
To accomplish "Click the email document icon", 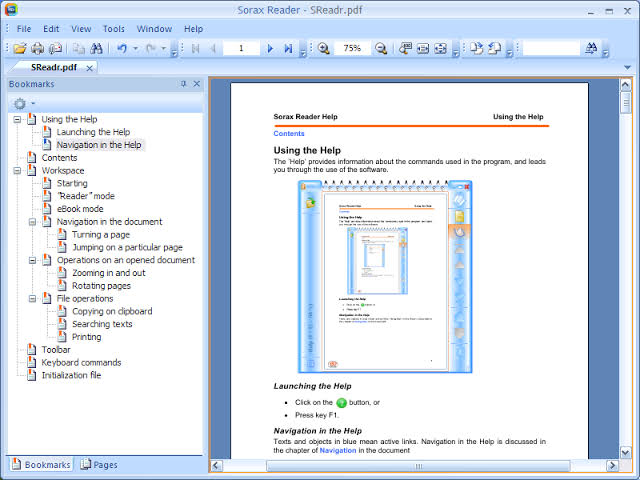I will click(55, 49).
